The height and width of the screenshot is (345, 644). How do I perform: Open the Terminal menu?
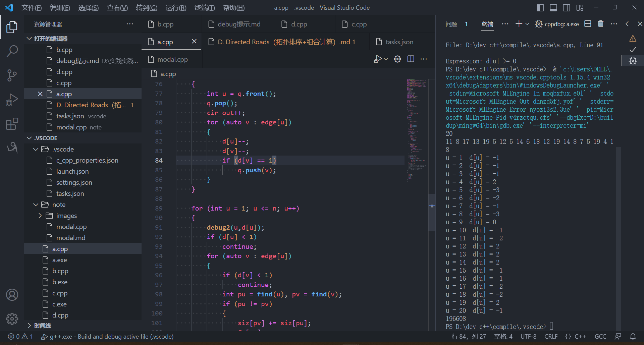[x=205, y=7]
